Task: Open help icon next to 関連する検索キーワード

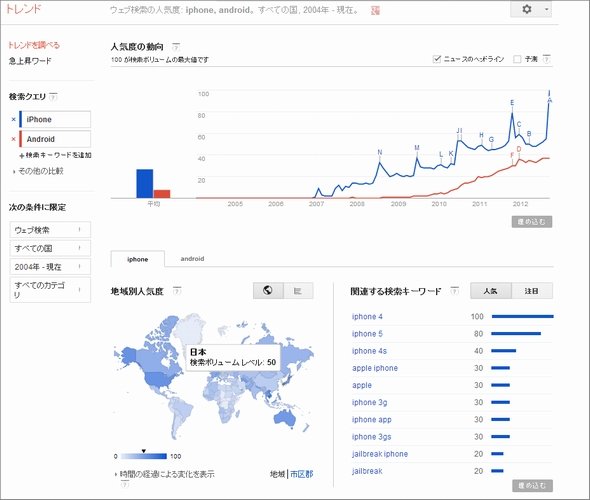Action: 455,291
